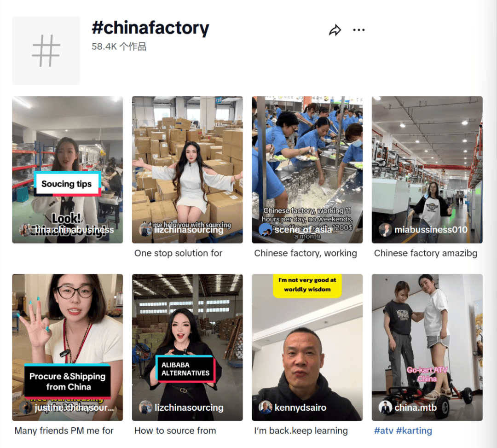Screen dimensions: 497x448
Task: Open video of woman sitting on boxes
Action: 187,169
